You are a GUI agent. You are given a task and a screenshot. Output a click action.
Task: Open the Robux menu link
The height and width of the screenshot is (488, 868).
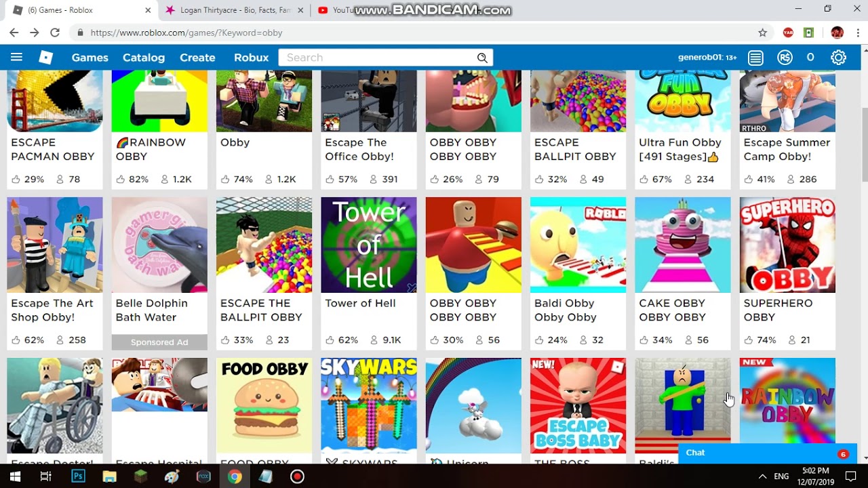(252, 58)
